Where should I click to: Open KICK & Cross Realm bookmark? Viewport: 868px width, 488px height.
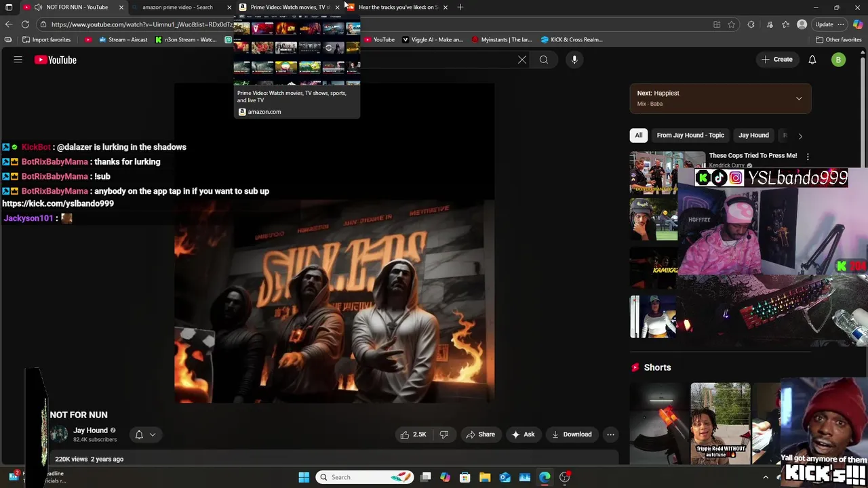click(x=572, y=39)
